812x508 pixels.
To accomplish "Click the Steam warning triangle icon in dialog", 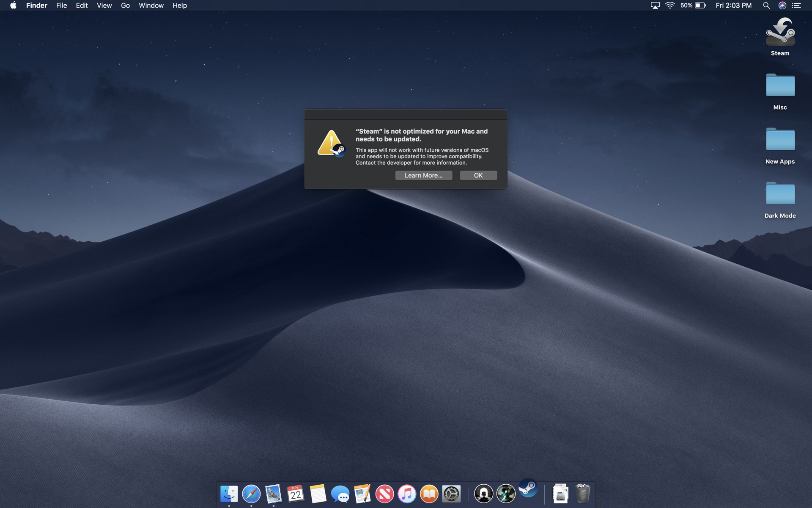I will click(x=332, y=144).
